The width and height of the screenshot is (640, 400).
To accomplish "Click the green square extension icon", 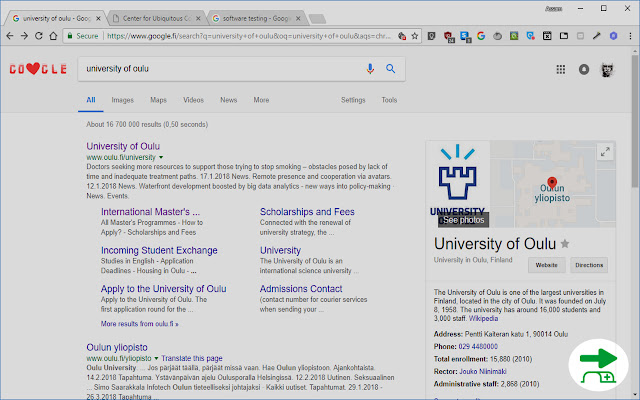I will point(514,36).
